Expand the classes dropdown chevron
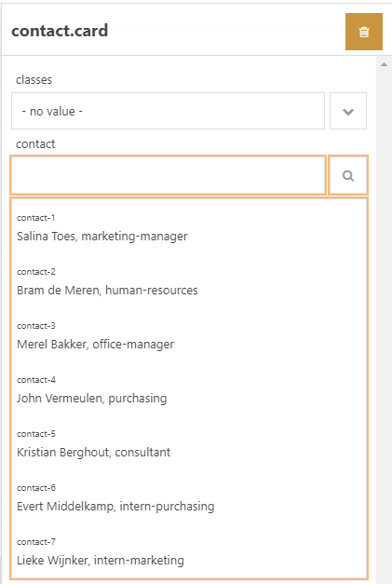This screenshot has width=392, height=584. coord(348,111)
